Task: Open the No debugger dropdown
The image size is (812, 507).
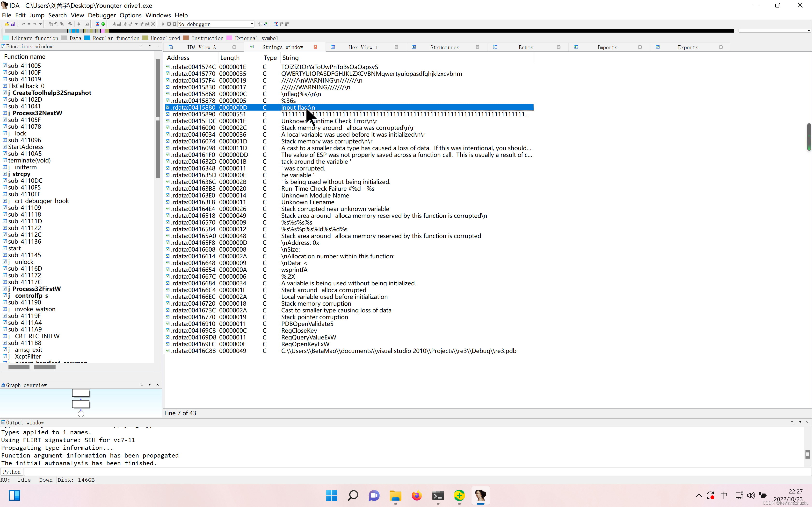Action: [251, 24]
